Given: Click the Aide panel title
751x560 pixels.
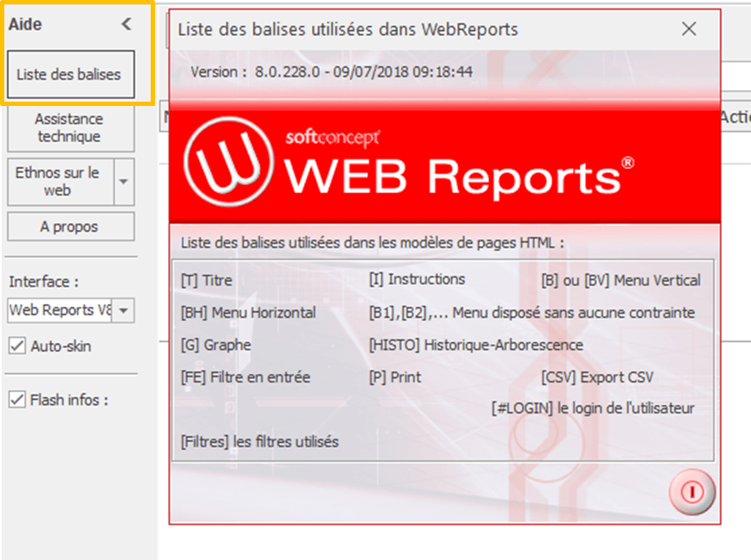Looking at the screenshot, I should click(25, 24).
